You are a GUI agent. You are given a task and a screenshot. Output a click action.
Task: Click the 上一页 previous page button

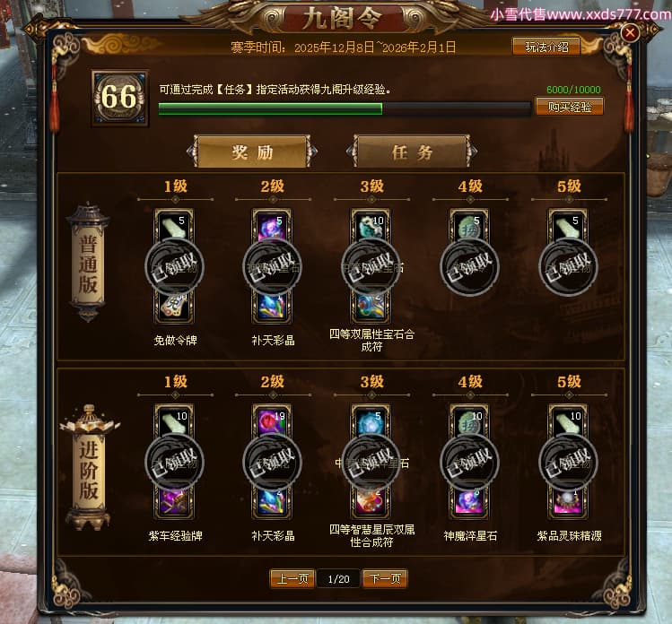pos(292,579)
